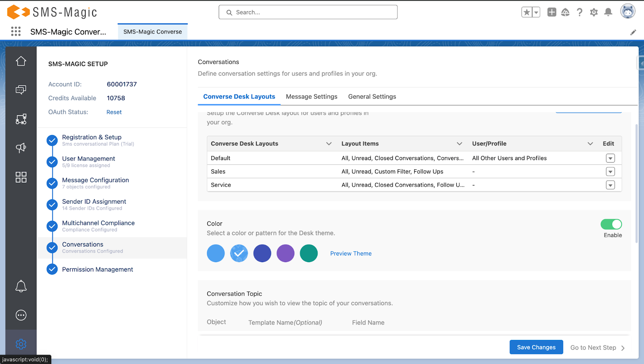Switch to Converse Desk Layouts tab
This screenshot has height=364, width=644.
(x=239, y=97)
